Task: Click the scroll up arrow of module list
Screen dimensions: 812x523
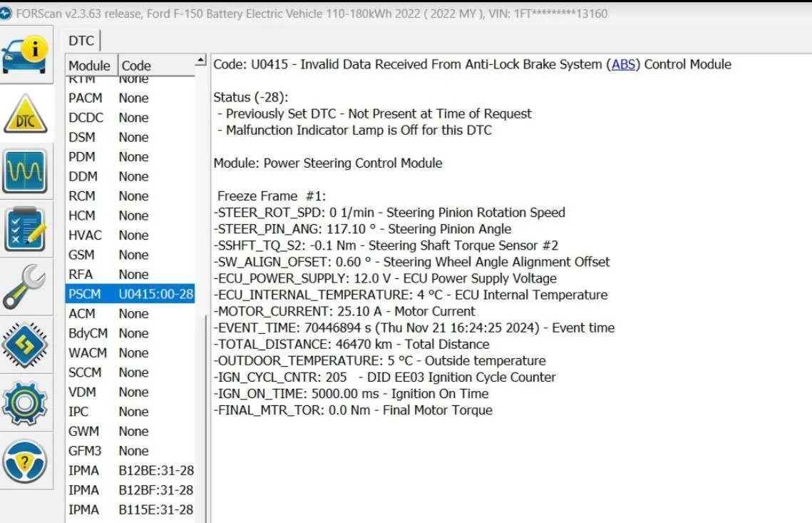Action: click(x=200, y=61)
